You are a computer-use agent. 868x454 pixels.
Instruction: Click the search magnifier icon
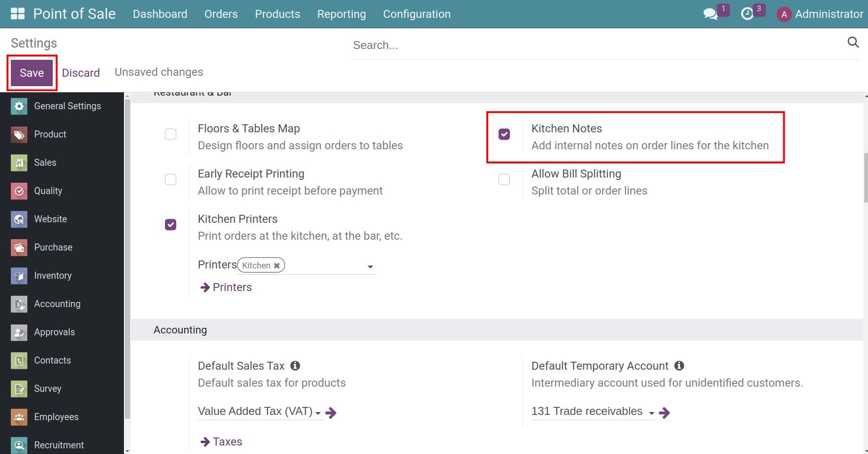point(853,42)
